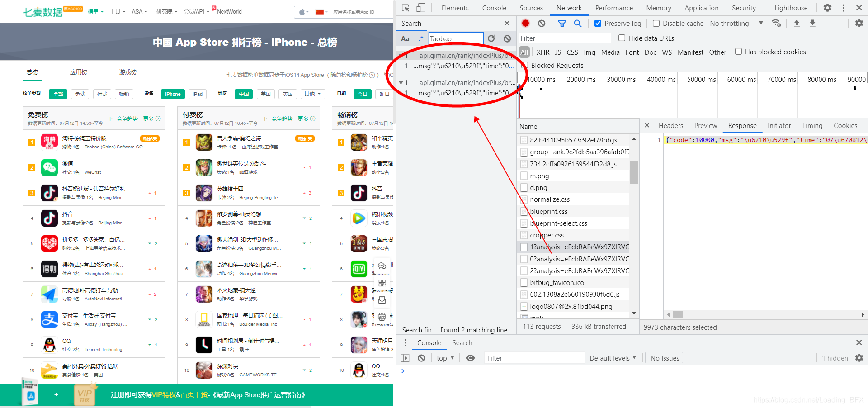Collapse the second api.qimai.cn search result
This screenshot has height=408, width=868.
[401, 83]
